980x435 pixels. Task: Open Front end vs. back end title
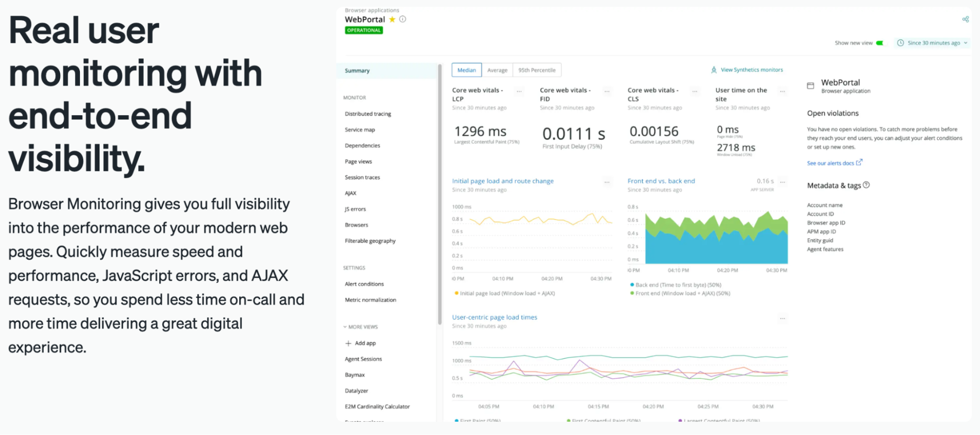[661, 181]
